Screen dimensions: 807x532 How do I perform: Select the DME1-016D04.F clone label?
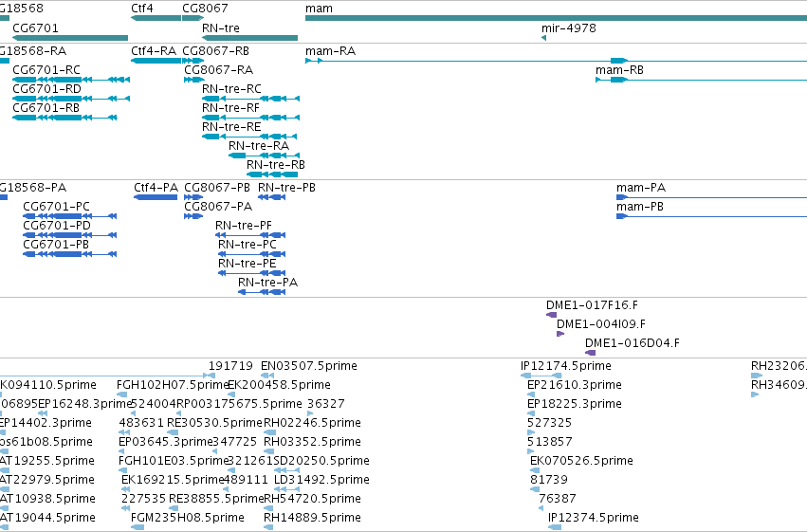point(632,343)
